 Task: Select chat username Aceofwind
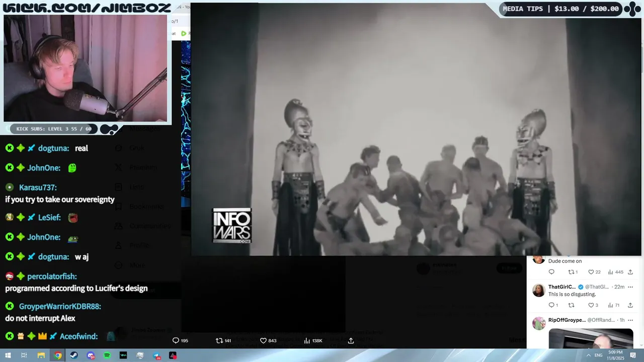pos(79,336)
